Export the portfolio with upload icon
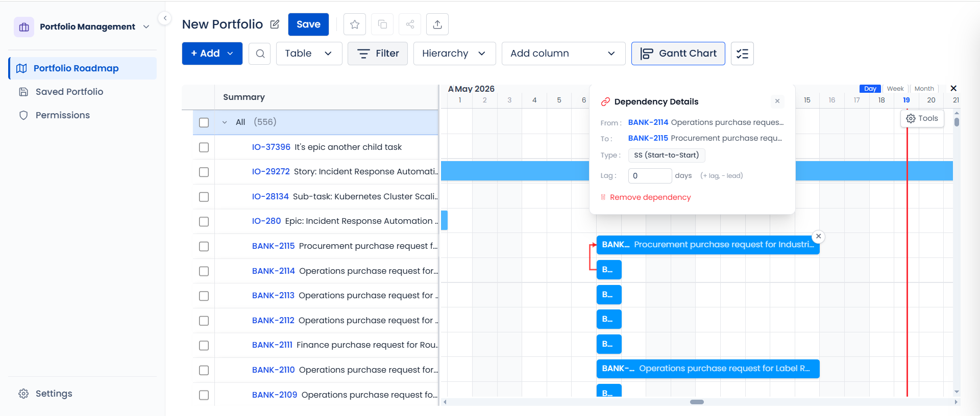 pos(437,24)
